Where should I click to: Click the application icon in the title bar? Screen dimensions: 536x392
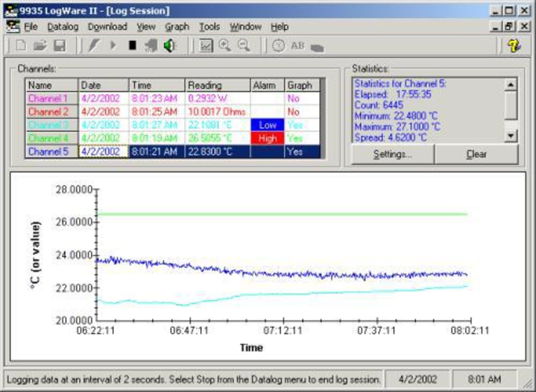coord(11,11)
